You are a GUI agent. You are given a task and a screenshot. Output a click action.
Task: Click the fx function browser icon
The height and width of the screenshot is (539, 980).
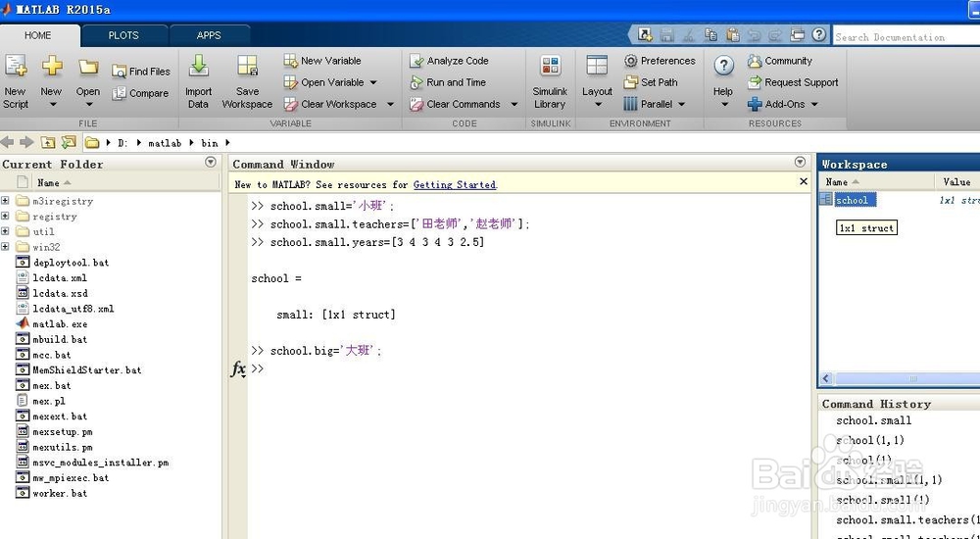tap(238, 368)
